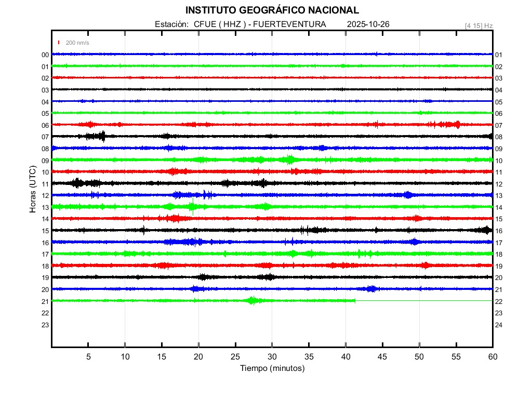Click the black burst on the 07 hour trace
Image resolution: width=532 pixels, height=399 pixels.
pos(96,136)
